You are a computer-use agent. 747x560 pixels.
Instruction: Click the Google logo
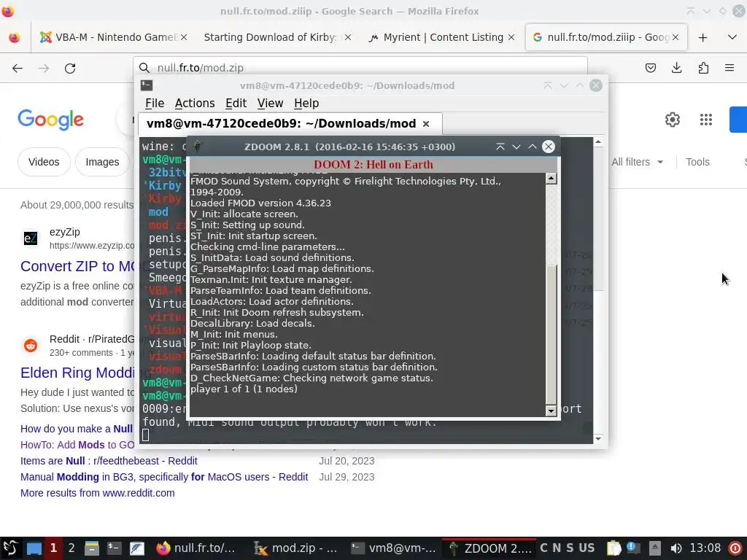[x=50, y=120]
